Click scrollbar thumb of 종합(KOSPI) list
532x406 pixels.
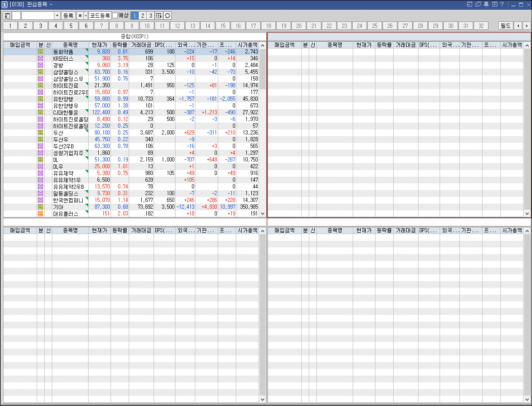click(262, 69)
